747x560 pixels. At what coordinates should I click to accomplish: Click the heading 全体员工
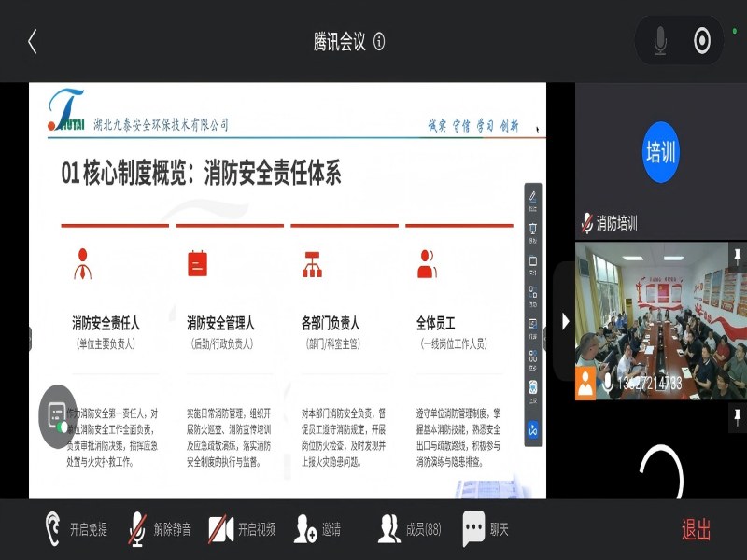click(x=435, y=323)
